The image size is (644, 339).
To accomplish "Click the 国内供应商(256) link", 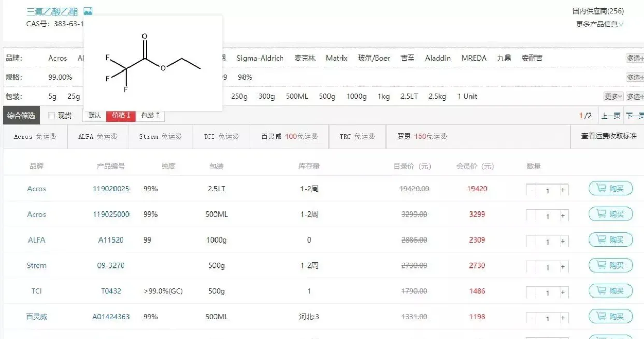I will pos(598,11).
